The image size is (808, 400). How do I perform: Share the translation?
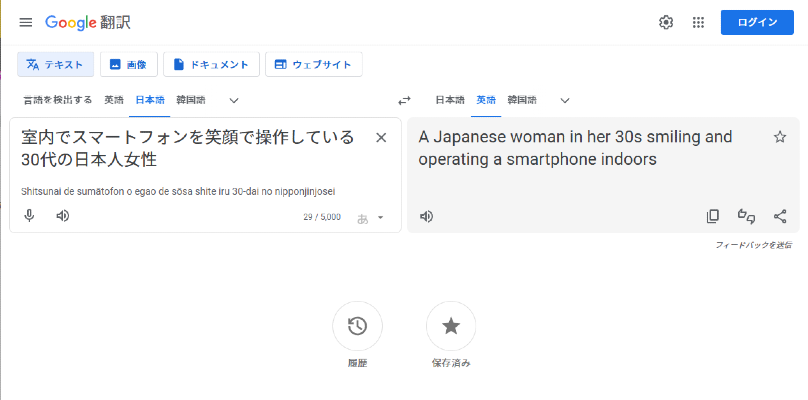780,216
